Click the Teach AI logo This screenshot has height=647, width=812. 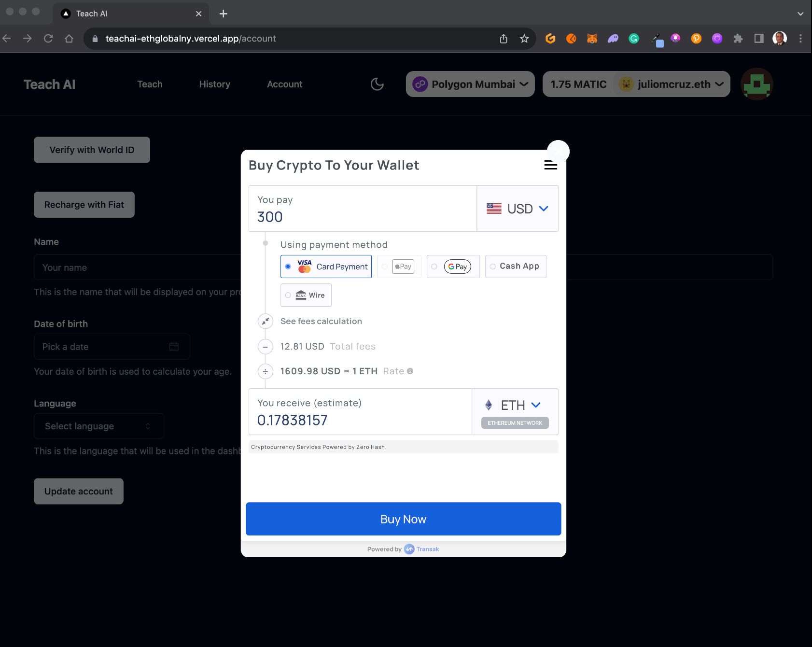(x=50, y=84)
